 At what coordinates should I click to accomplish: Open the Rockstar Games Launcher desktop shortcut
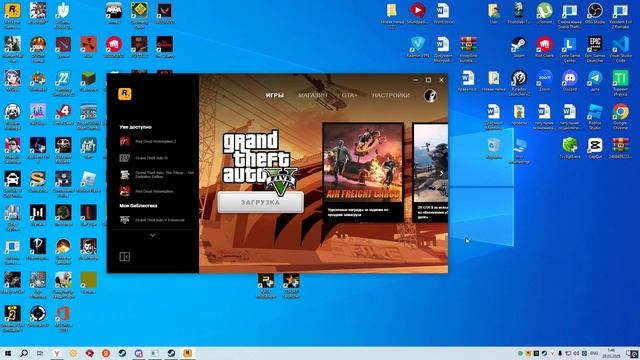point(12,16)
